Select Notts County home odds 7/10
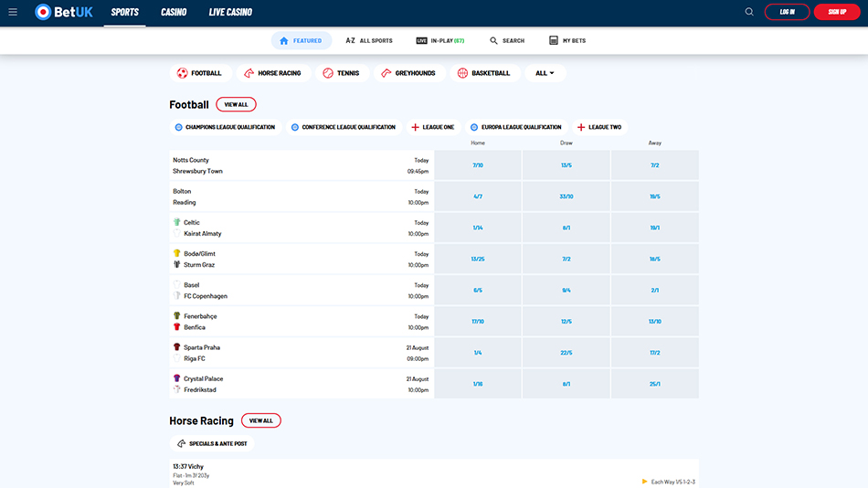 (478, 165)
